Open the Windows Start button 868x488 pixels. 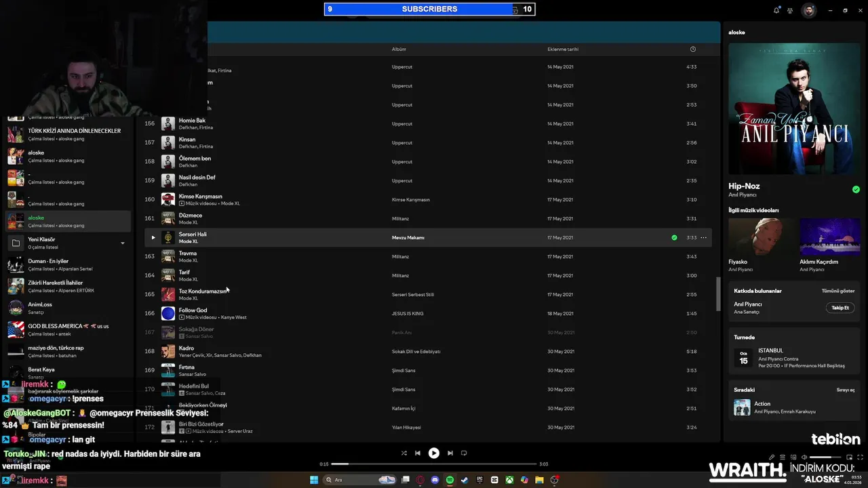point(314,480)
